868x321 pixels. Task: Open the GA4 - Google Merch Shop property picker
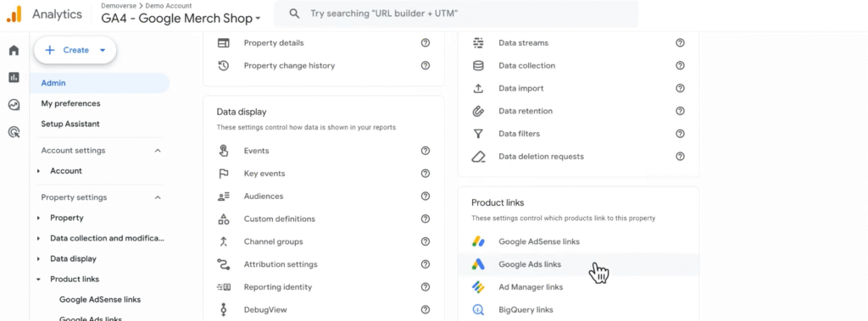pos(181,19)
